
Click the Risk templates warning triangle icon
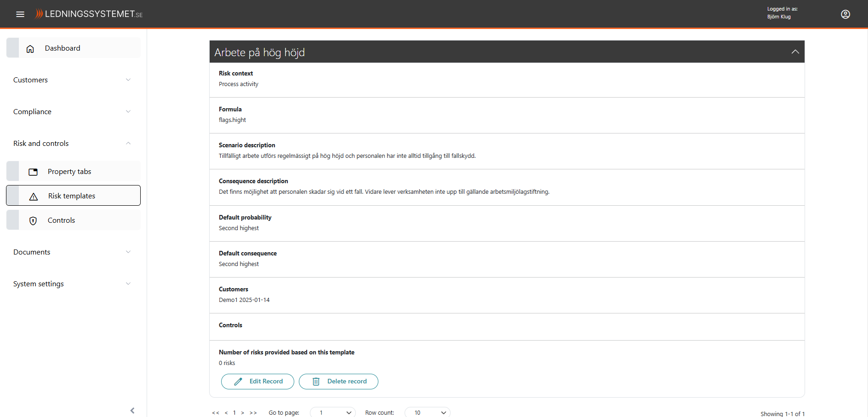[34, 197]
